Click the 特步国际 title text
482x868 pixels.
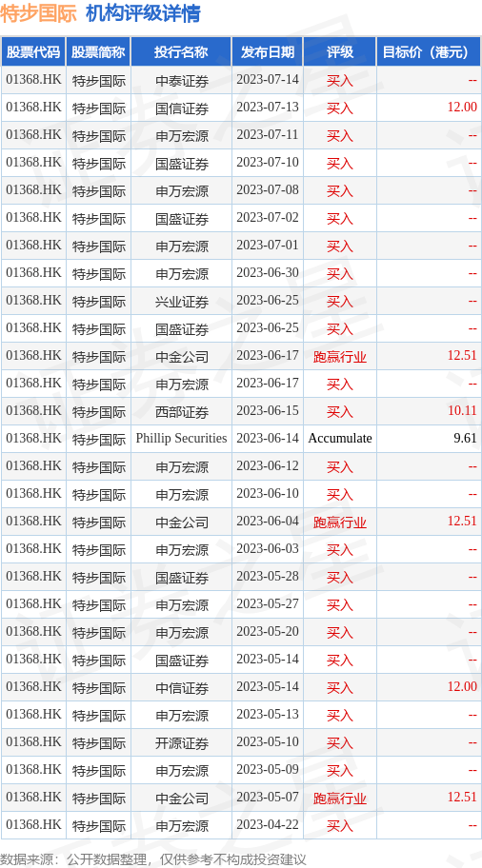coord(38,13)
